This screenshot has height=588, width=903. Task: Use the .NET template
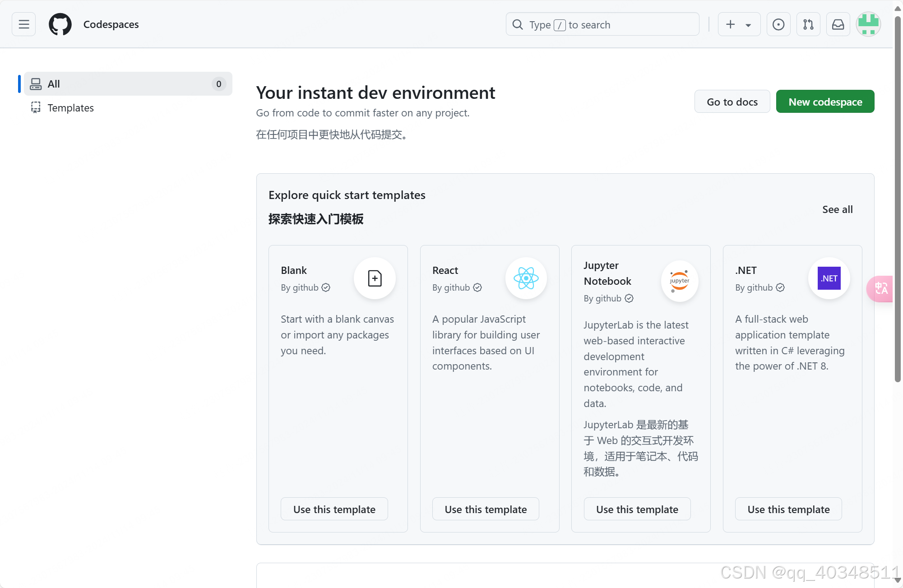pyautogui.click(x=788, y=509)
